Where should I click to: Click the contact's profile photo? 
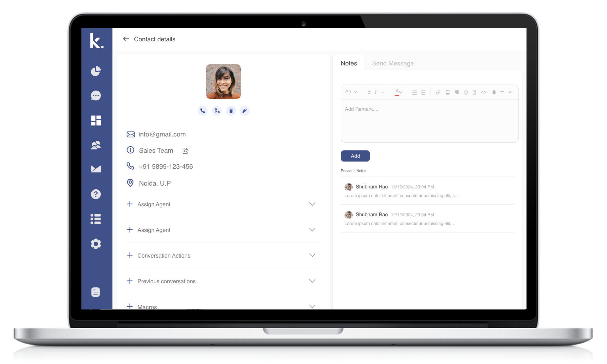pyautogui.click(x=223, y=81)
